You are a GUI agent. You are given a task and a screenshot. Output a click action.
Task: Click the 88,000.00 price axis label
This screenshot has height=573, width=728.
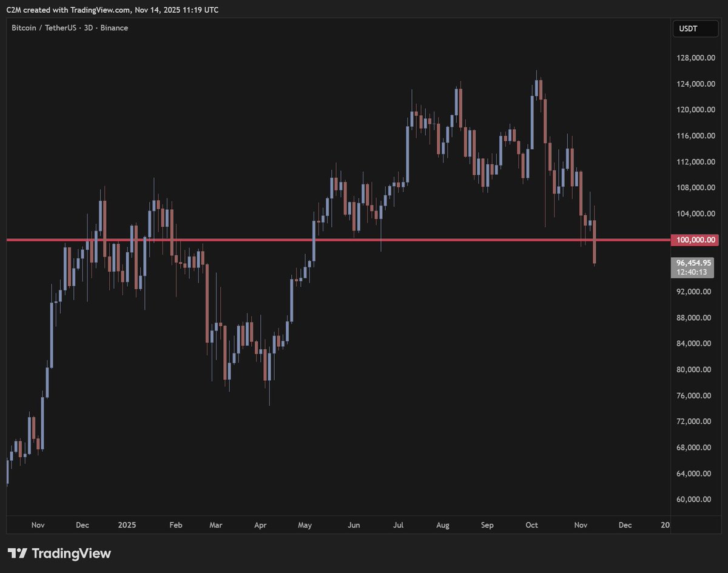coord(695,318)
